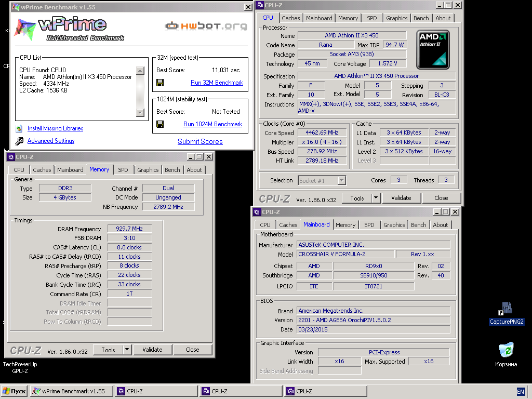The image size is (532, 399).
Task: Click the CPU-Z title icon in the Memory window
Action: [11, 157]
